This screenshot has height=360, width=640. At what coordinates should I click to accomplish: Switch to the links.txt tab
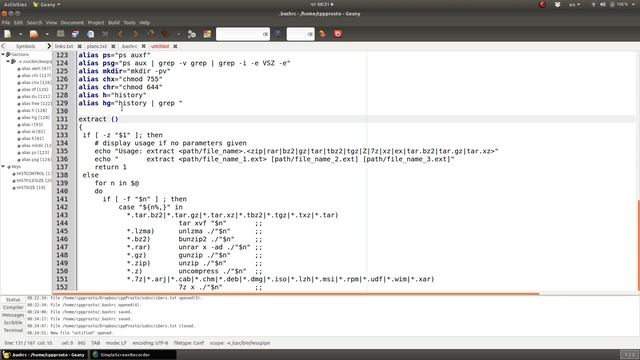[64, 47]
